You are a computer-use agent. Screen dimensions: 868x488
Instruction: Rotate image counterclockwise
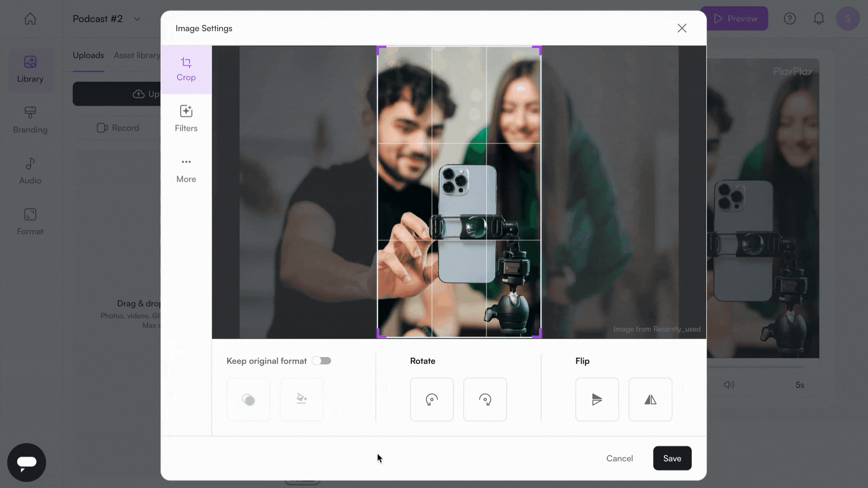coord(431,399)
